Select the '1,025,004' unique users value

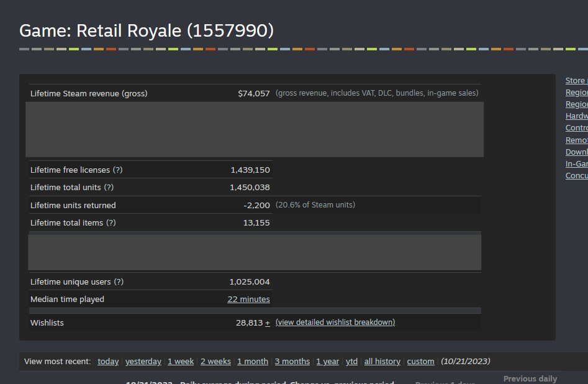click(250, 281)
